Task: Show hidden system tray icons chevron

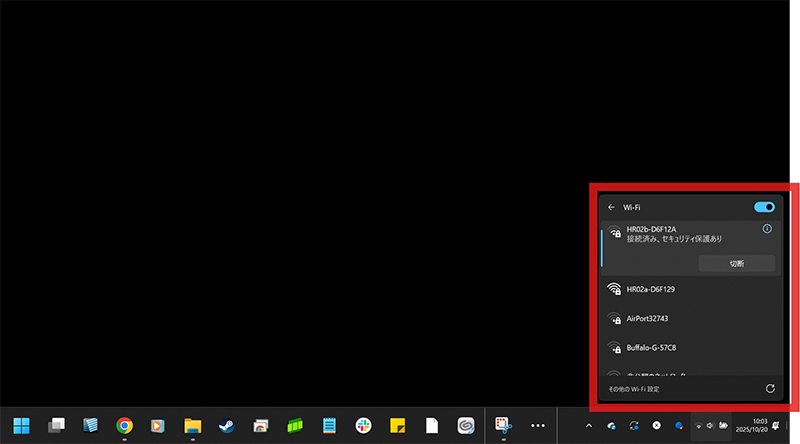Action: point(589,426)
